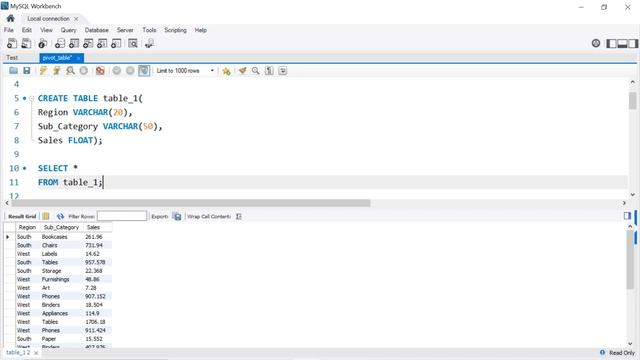Select the table_1 2 result tab
This screenshot has height=360, width=640.
[18, 353]
